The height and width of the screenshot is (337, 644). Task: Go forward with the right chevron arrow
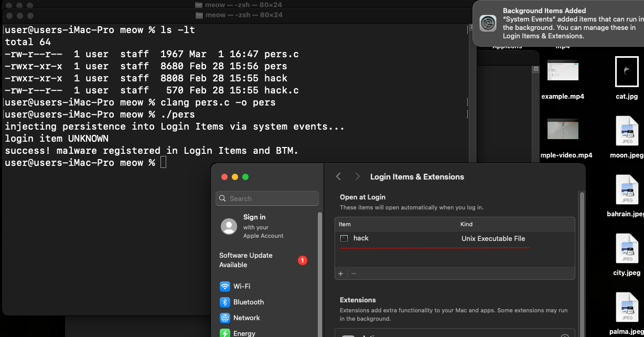pyautogui.click(x=357, y=177)
